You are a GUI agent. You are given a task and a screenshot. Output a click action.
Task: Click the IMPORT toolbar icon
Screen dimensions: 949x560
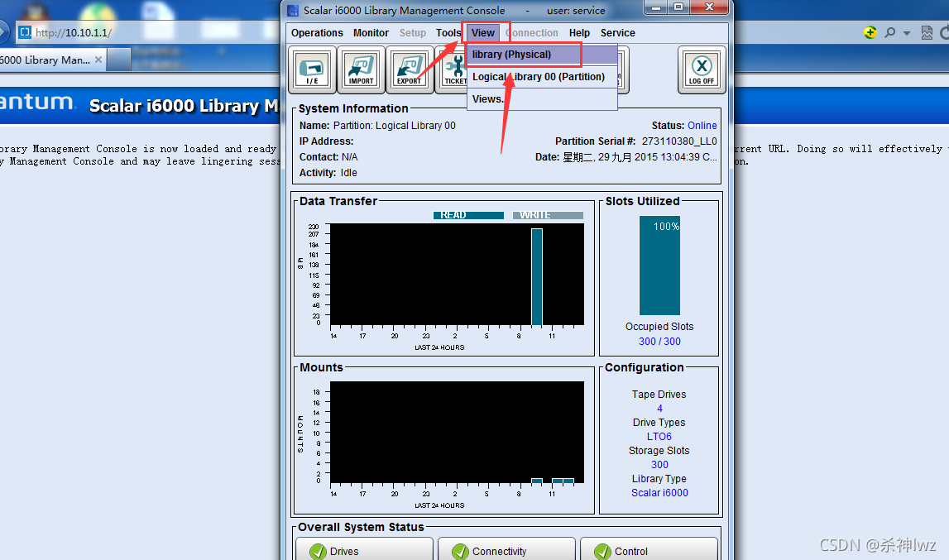(x=361, y=69)
